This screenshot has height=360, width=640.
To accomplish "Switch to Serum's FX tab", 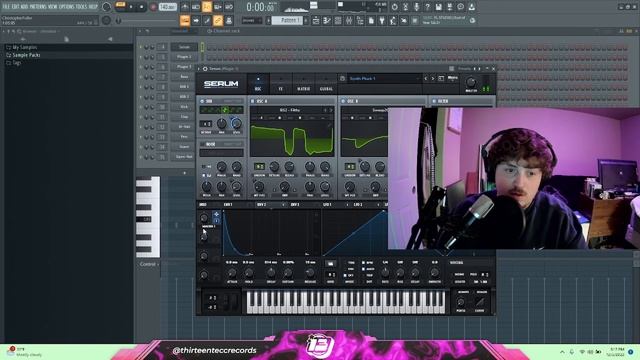I will pos(280,84).
